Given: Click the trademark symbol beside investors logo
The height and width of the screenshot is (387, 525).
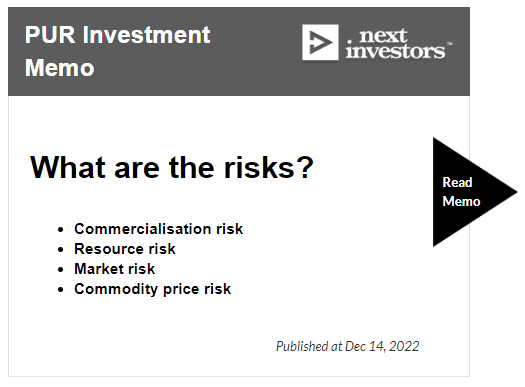Looking at the screenshot, I should pos(450,44).
